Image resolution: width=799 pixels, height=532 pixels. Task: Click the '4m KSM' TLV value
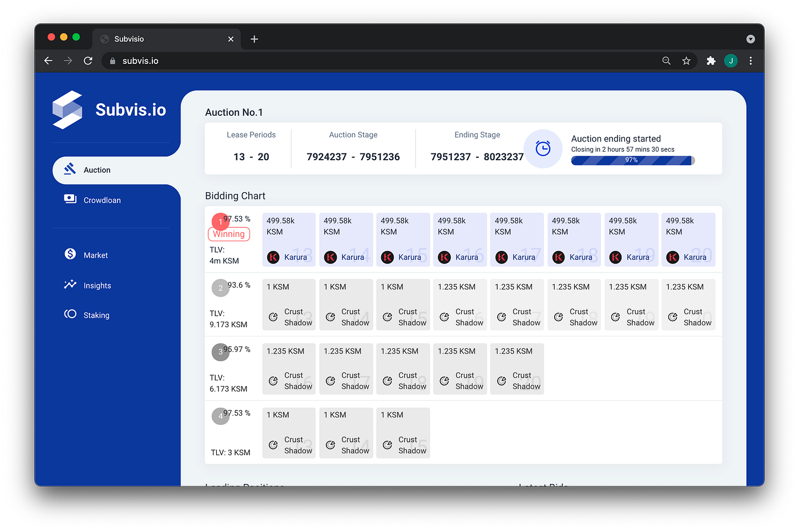(224, 261)
